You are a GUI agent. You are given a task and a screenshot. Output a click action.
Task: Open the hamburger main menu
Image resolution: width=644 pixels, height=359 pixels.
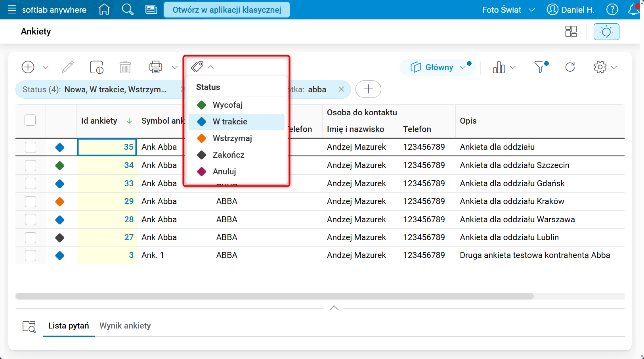(12, 10)
